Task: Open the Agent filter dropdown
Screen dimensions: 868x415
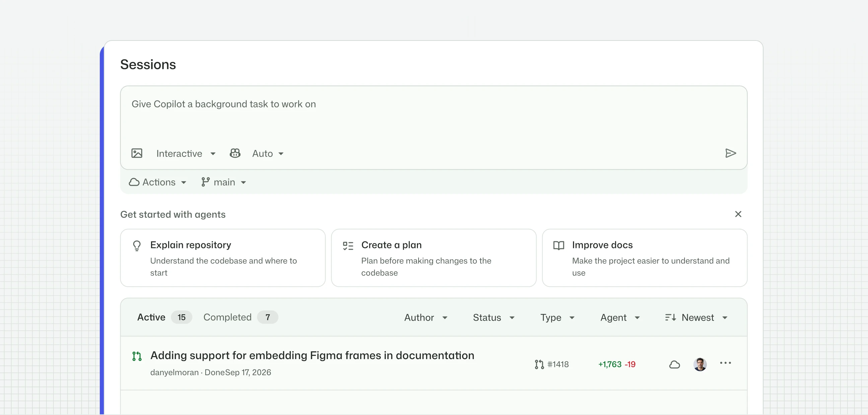Action: point(620,317)
